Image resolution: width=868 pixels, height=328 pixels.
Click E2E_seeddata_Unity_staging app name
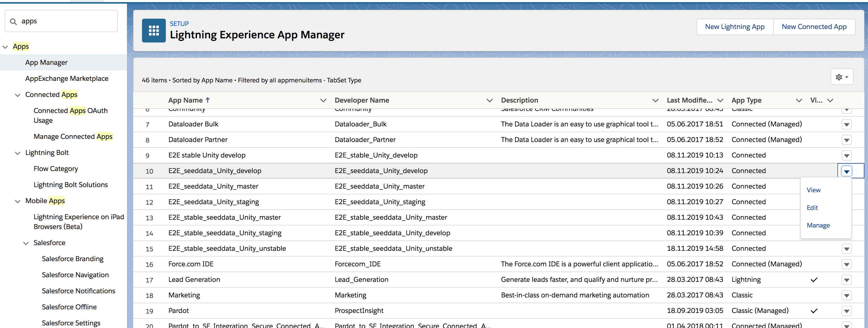(x=213, y=202)
